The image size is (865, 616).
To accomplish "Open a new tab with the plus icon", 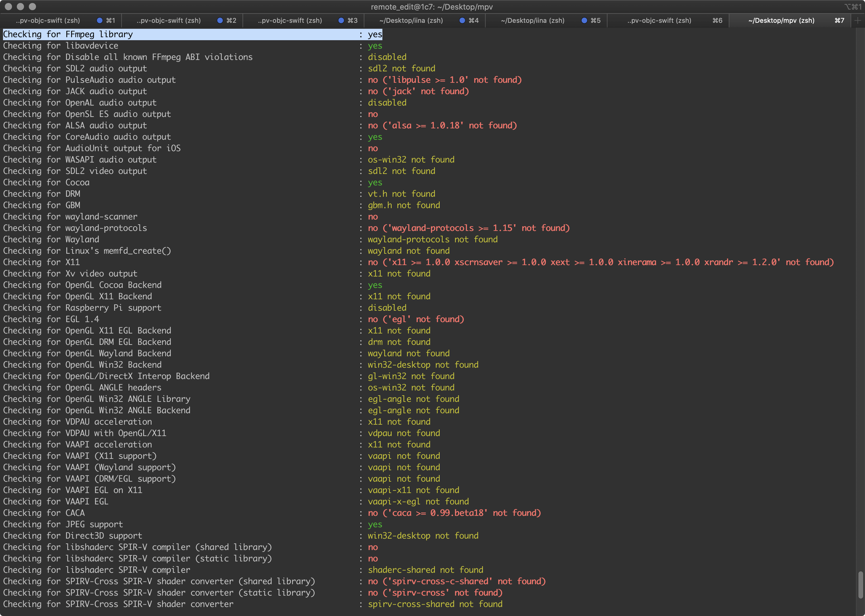I will [x=858, y=20].
